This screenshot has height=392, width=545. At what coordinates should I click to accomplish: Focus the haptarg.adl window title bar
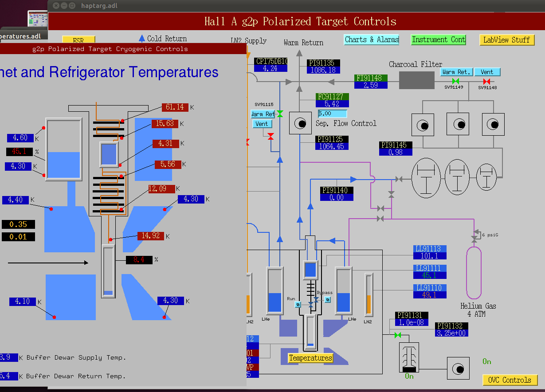pos(296,6)
